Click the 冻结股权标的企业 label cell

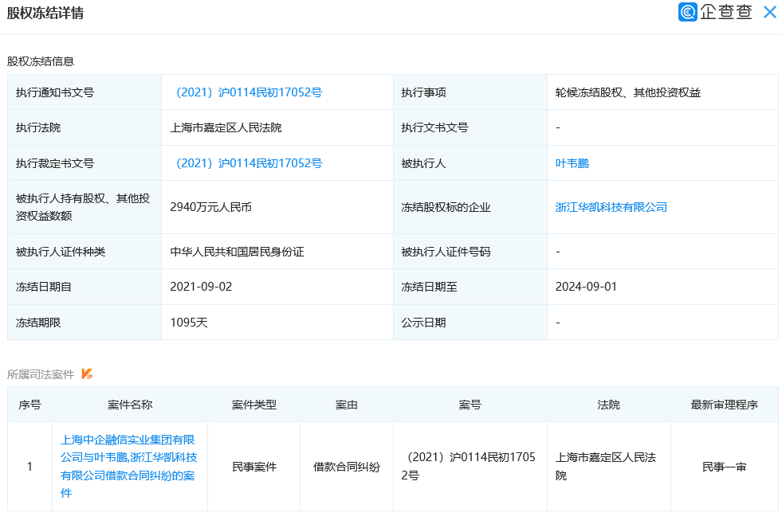[470, 207]
